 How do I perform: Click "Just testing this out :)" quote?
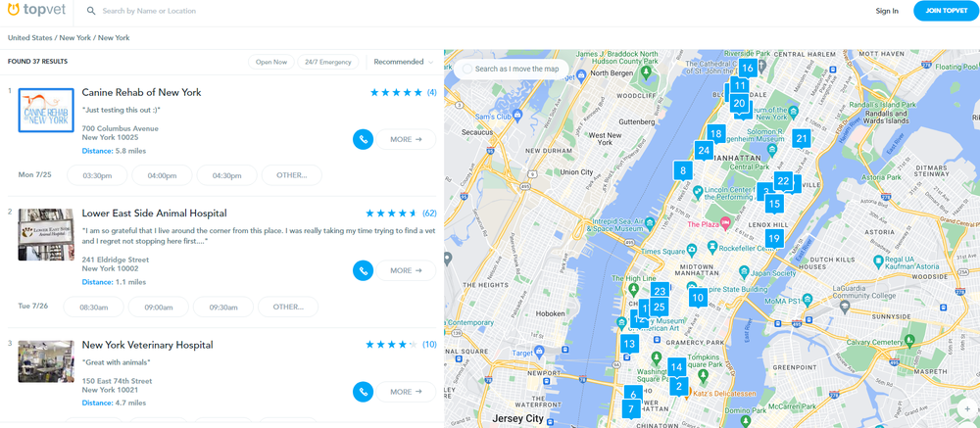pyautogui.click(x=122, y=110)
